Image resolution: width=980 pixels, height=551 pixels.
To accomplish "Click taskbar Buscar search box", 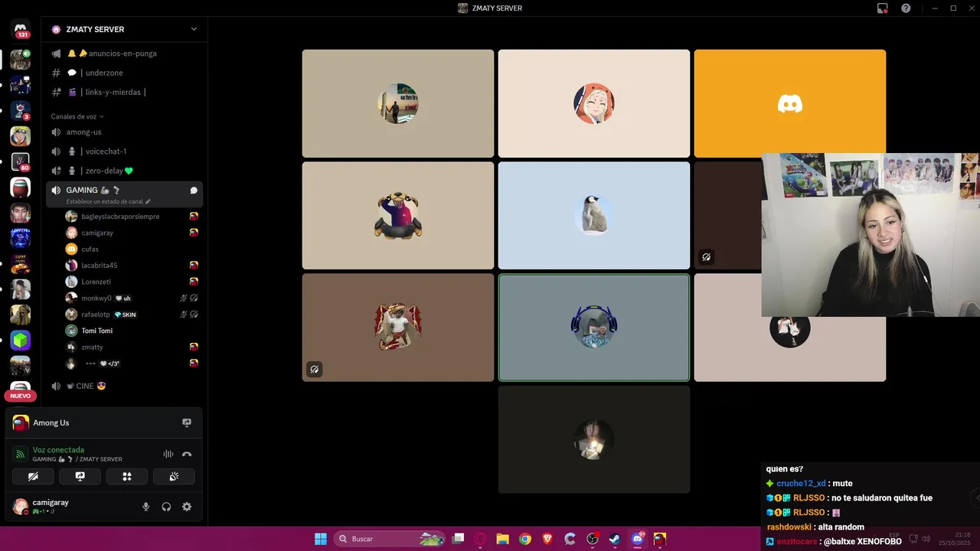I will [x=390, y=539].
